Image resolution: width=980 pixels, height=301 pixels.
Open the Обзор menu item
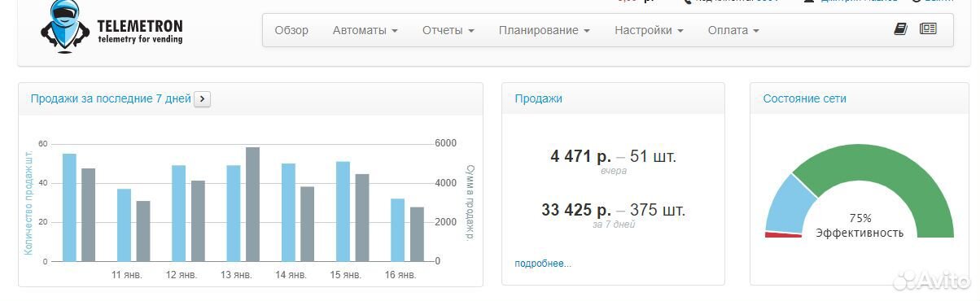pyautogui.click(x=291, y=30)
